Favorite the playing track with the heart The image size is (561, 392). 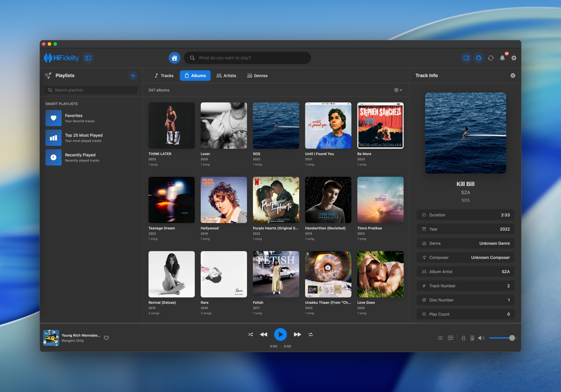[x=106, y=338]
